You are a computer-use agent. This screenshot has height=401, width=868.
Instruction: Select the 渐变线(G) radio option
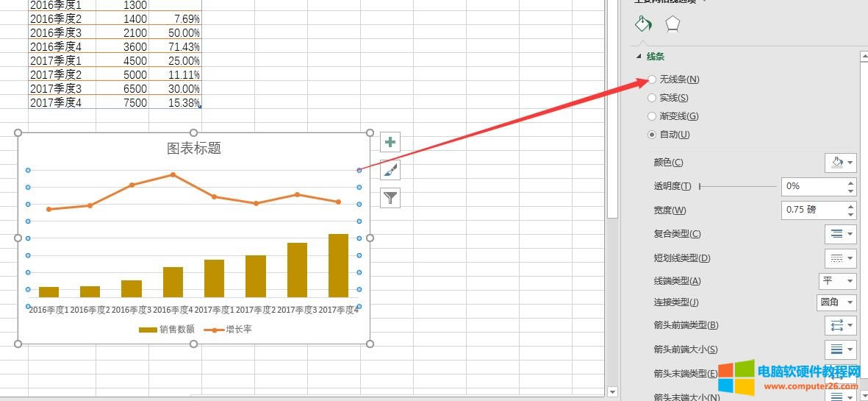pos(652,116)
